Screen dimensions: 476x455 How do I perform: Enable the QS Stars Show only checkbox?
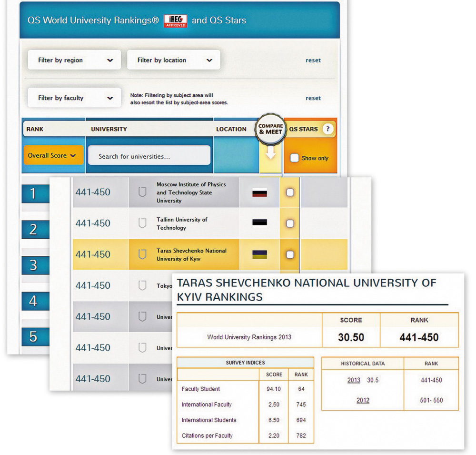pos(294,158)
